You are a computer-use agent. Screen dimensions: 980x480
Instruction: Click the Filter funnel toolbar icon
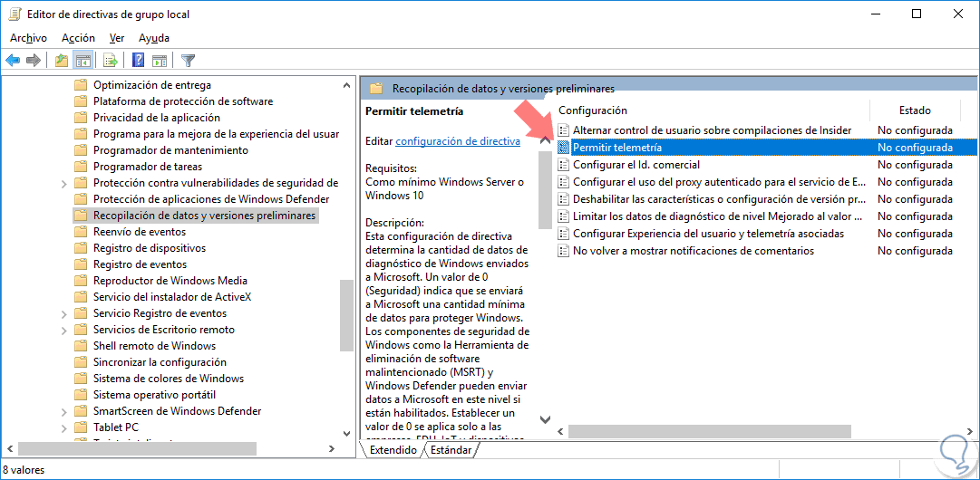[188, 61]
